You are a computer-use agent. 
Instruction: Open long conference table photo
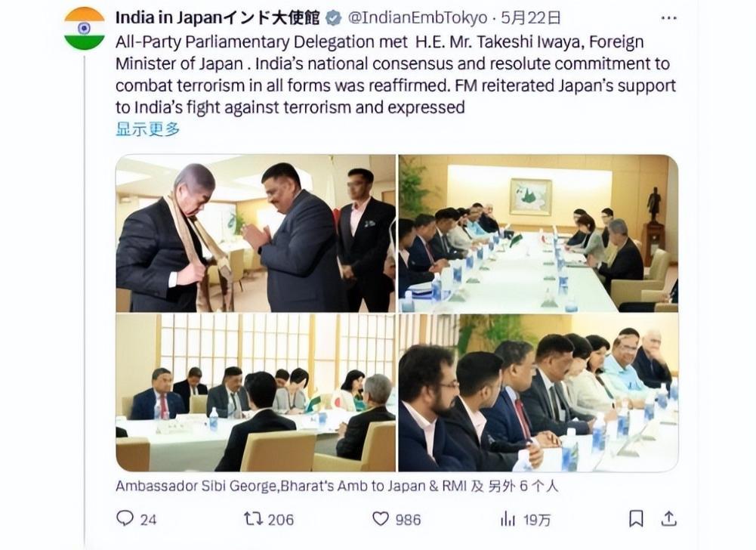(x=538, y=233)
